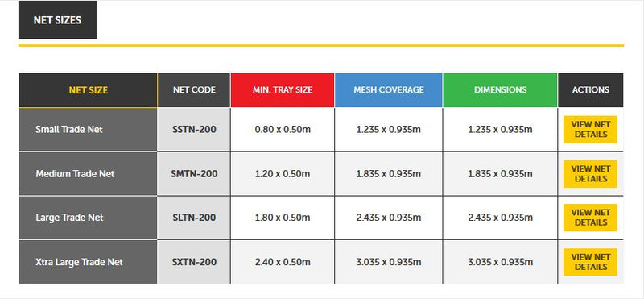The height and width of the screenshot is (299, 644).
Task: View net details for Small Trade Net
Action: pyautogui.click(x=590, y=130)
